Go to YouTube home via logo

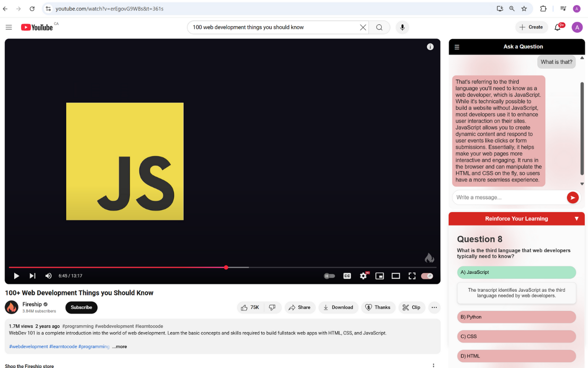37,28
